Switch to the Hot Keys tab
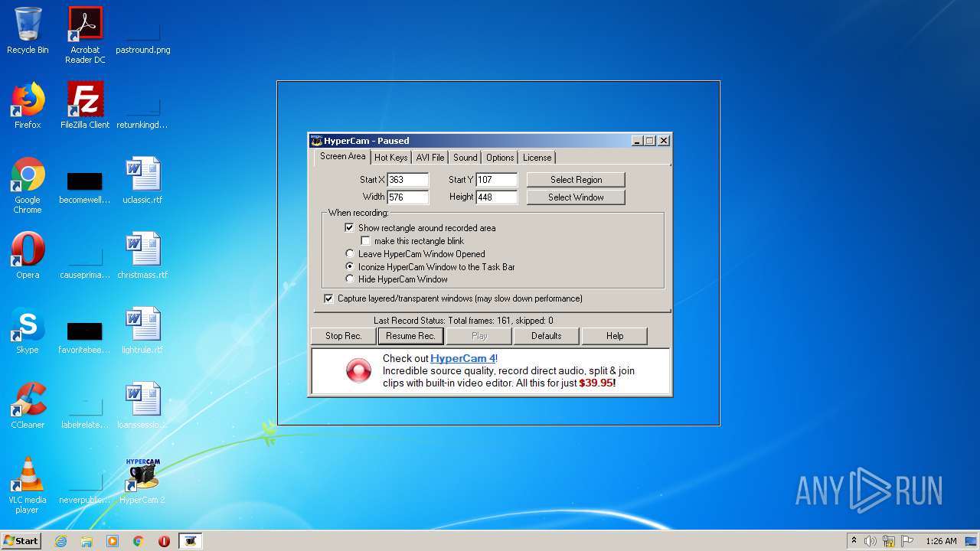This screenshot has height=551, width=980. point(390,158)
